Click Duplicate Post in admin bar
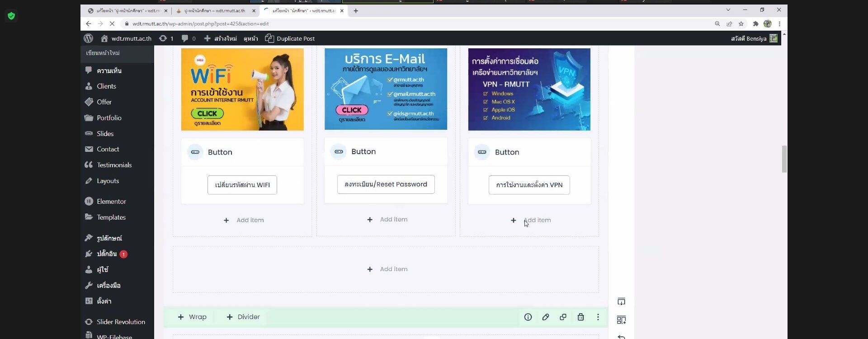This screenshot has width=868, height=339. pyautogui.click(x=290, y=38)
